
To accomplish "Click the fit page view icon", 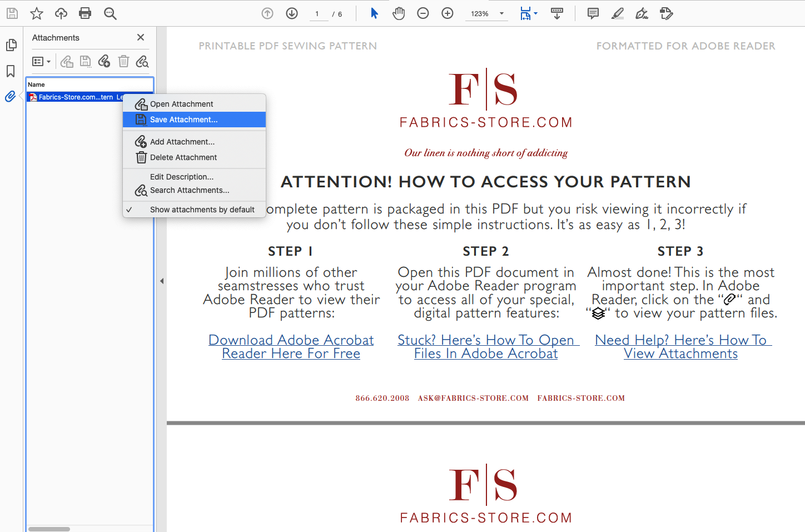I will 525,13.
